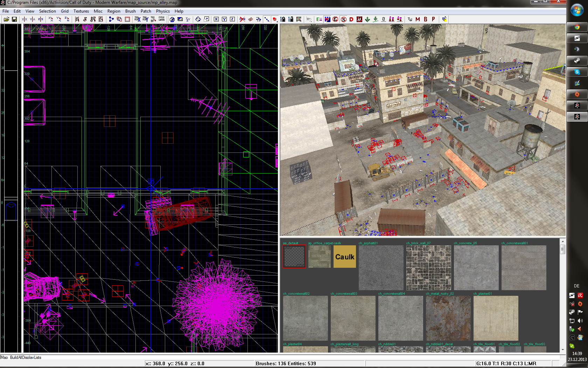Select the ch_asphalt01 texture
The image size is (588, 368).
pos(381,268)
